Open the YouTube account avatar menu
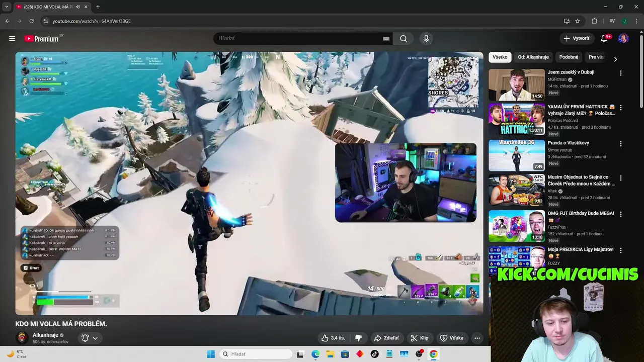Viewport: 644px width, 362px height. point(623,38)
